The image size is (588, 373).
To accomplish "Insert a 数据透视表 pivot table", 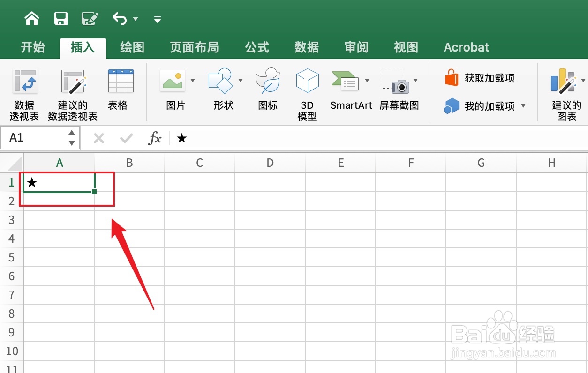I will coord(24,95).
